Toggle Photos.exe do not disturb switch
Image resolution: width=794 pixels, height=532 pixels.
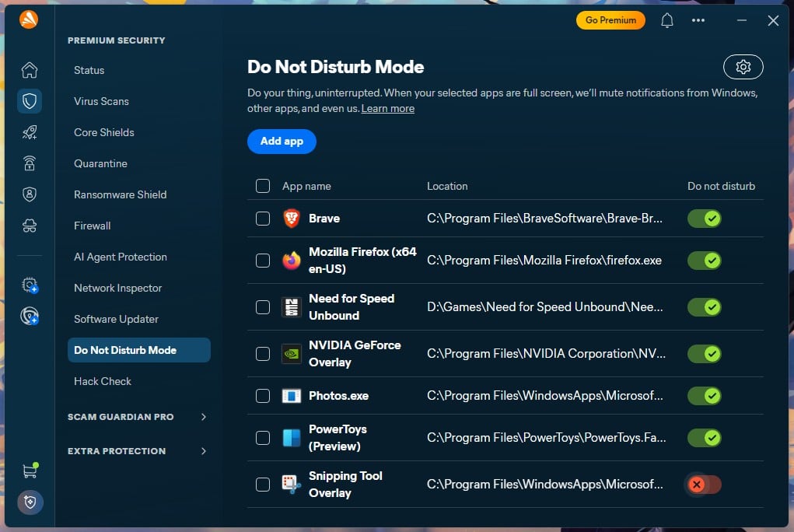705,396
